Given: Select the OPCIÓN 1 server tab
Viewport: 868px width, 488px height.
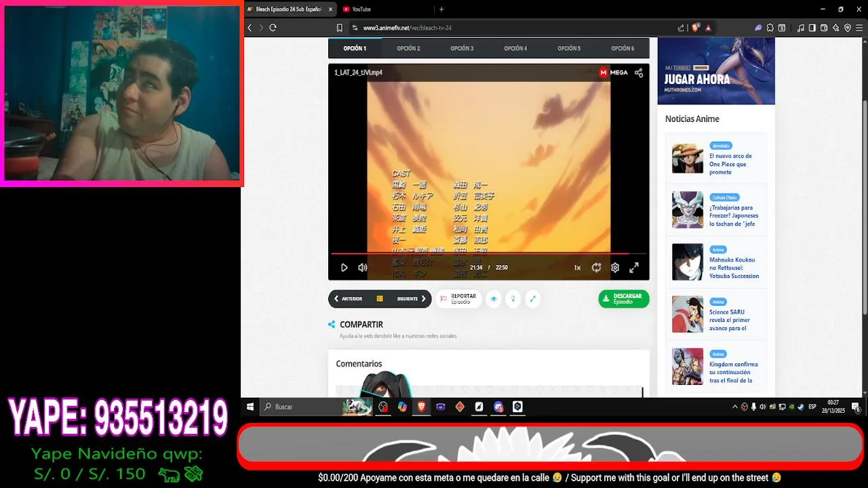Looking at the screenshot, I should click(355, 48).
